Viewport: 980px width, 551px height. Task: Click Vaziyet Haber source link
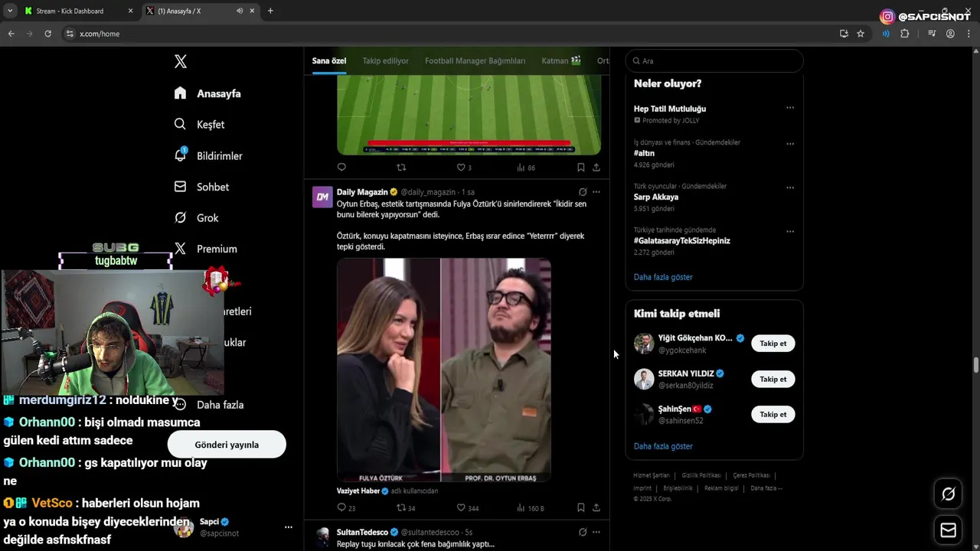click(358, 491)
